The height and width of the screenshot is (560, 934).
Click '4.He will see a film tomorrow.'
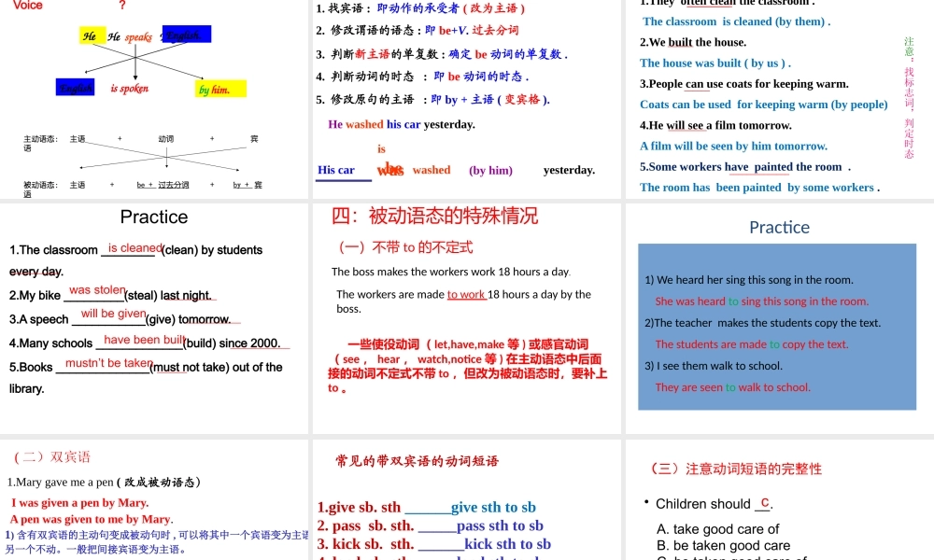click(715, 126)
